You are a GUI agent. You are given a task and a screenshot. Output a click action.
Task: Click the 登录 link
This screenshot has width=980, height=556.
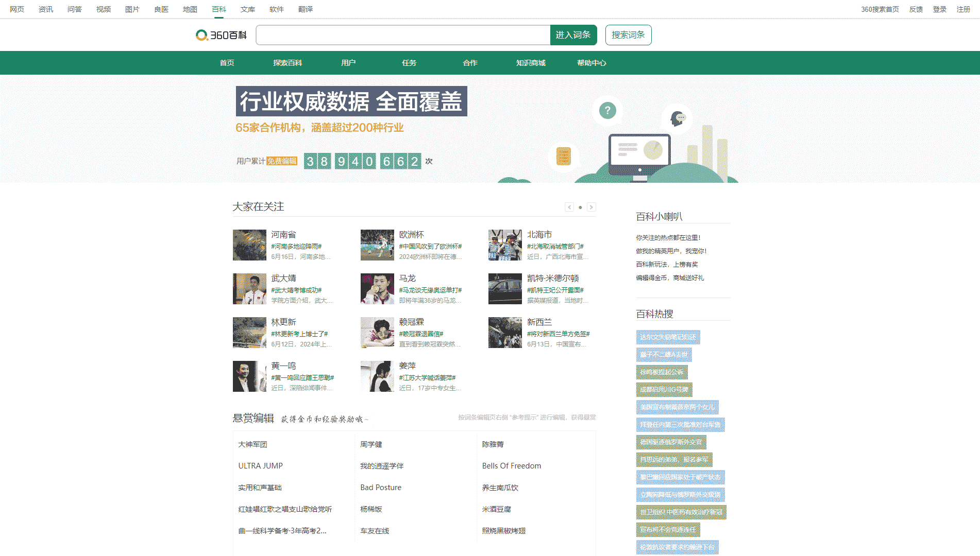[x=940, y=9]
